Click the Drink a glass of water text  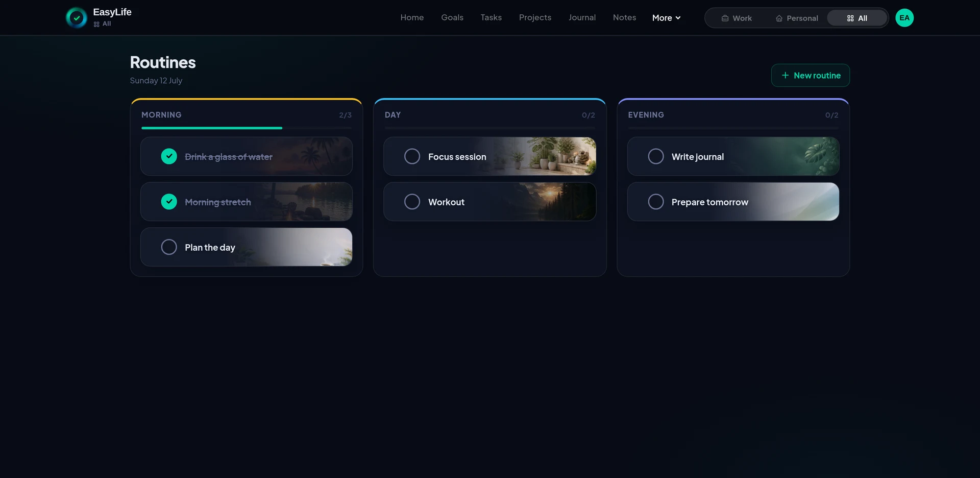229,157
